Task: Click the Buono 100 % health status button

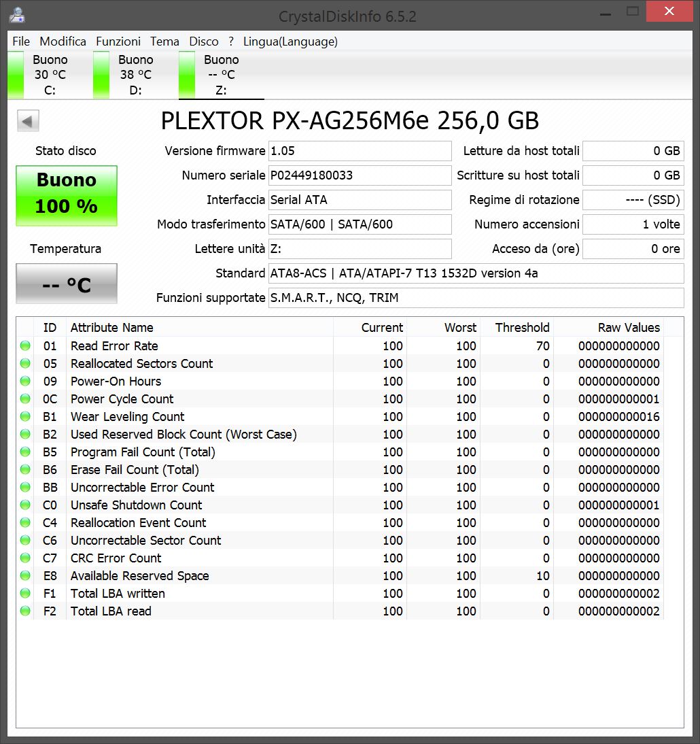Action: [x=67, y=195]
